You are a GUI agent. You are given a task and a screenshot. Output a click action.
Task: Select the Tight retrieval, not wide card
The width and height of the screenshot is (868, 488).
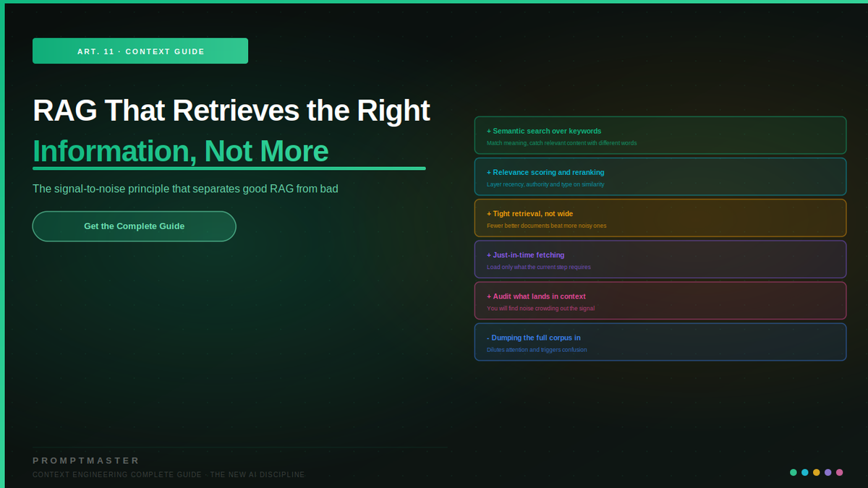(660, 218)
